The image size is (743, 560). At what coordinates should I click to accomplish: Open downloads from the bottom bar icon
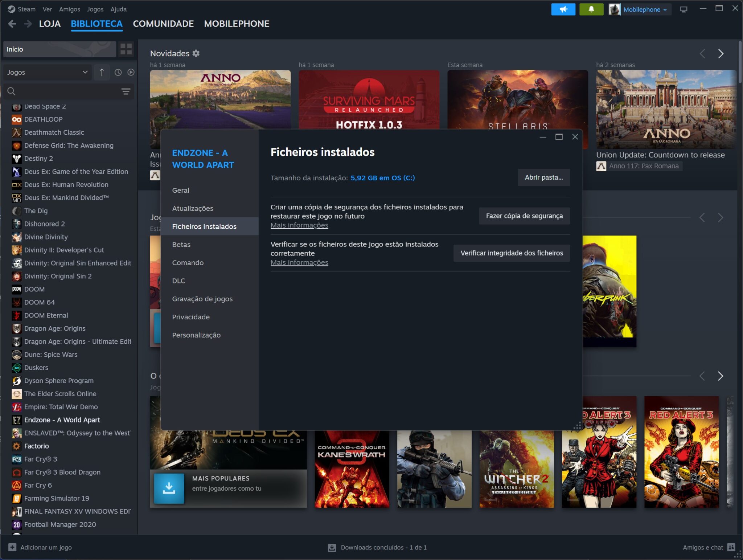(332, 547)
